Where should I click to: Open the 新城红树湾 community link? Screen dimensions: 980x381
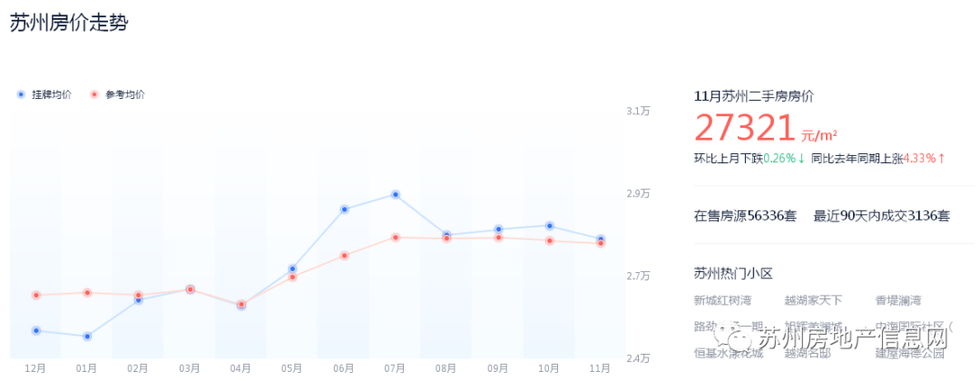pos(722,300)
